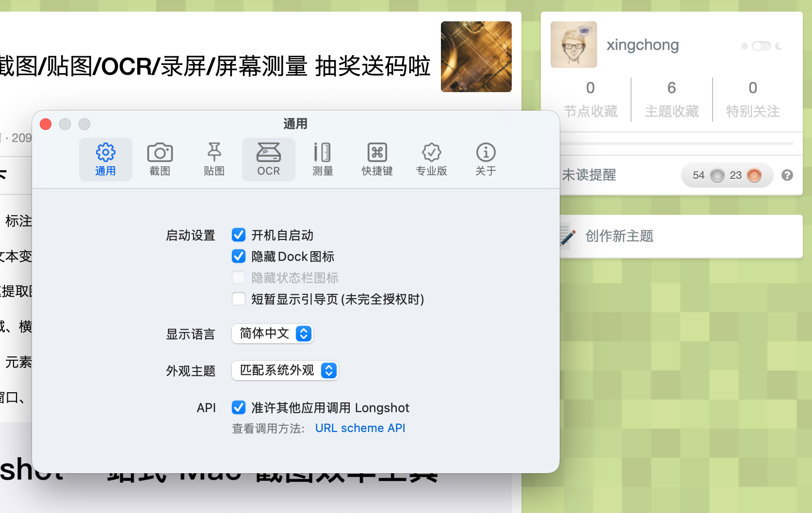Open the xingchong avatar thumbnail

574,45
